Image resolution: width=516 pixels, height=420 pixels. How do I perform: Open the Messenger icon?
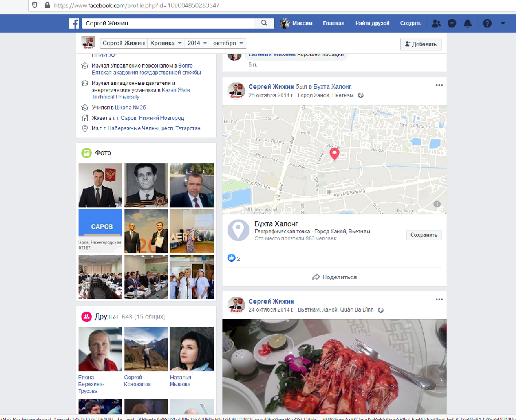452,23
